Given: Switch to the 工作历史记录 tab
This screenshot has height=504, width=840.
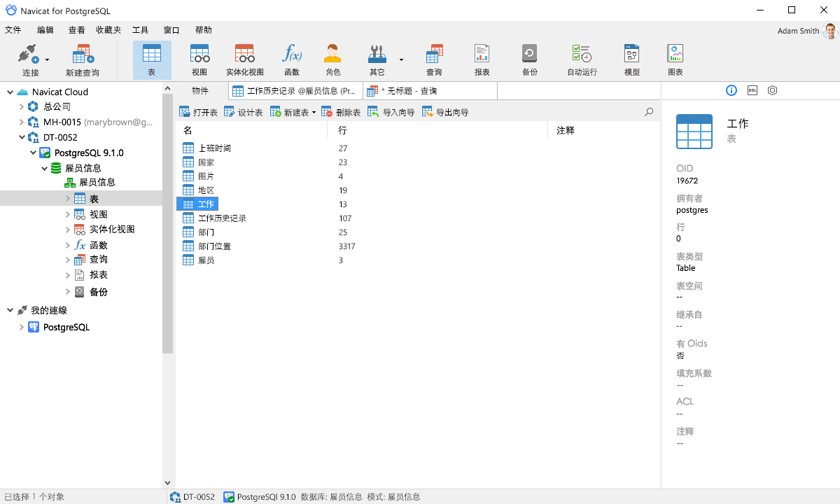Looking at the screenshot, I should click(295, 91).
